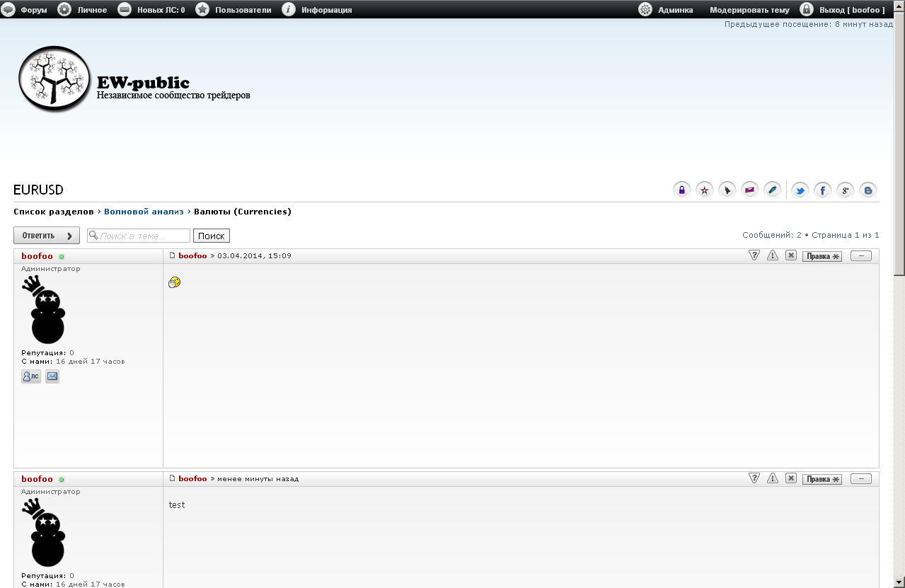Collapse the second post with minus button

coord(860,479)
